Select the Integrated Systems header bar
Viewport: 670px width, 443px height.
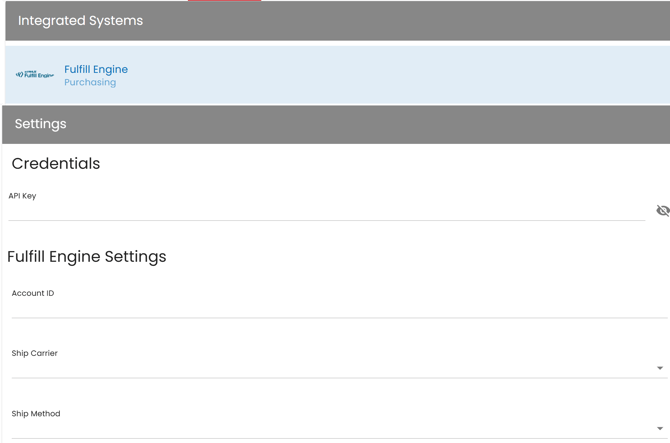[x=337, y=21]
